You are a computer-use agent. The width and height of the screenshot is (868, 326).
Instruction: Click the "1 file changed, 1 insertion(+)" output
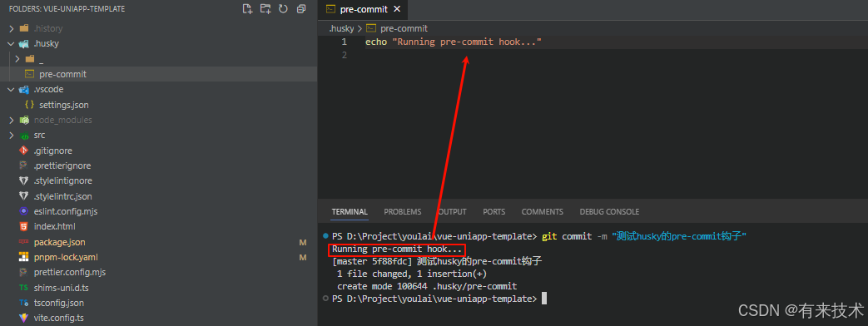click(x=412, y=274)
